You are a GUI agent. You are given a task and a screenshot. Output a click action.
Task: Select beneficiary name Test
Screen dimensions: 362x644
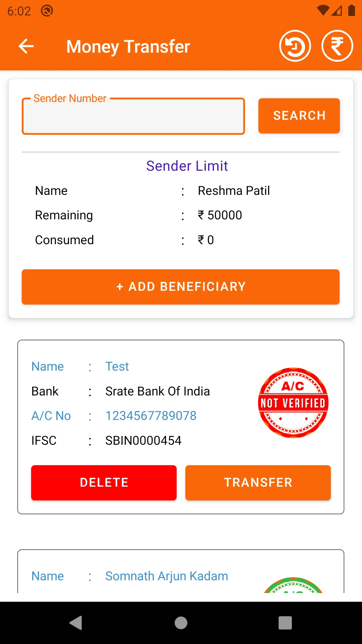point(117,367)
